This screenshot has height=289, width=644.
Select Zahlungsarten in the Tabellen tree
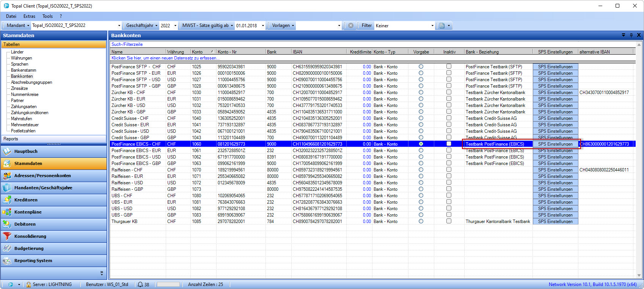[x=24, y=107]
